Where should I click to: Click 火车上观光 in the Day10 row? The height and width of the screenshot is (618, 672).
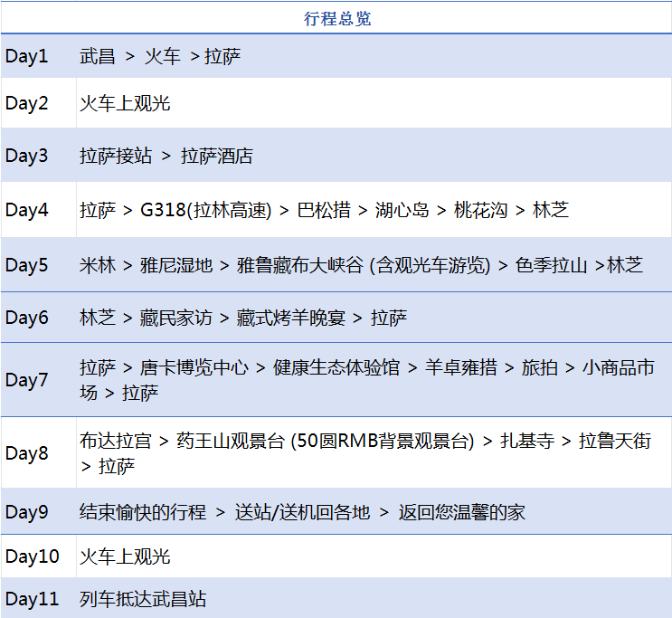[x=125, y=556]
